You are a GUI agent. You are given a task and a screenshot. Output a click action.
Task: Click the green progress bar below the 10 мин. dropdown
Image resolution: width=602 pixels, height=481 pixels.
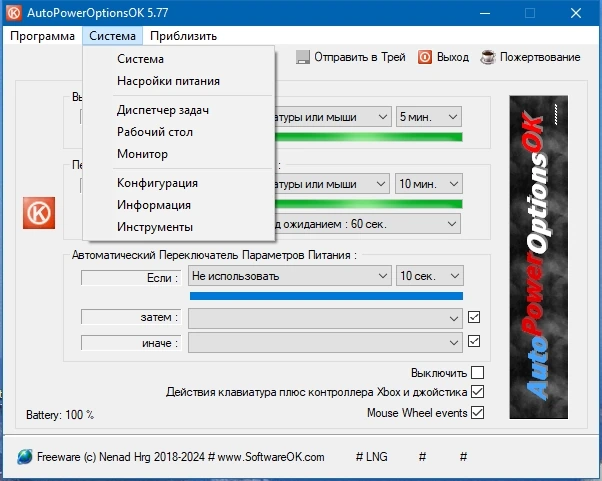click(369, 204)
